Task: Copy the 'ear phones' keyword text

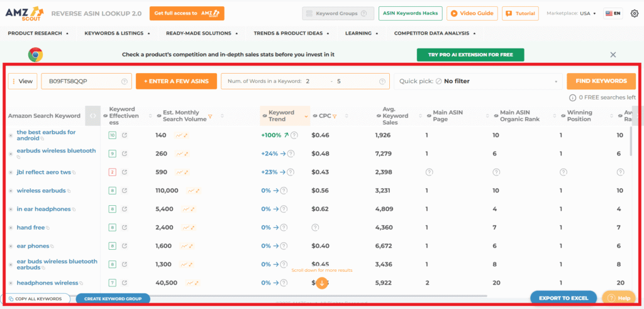Action: coord(52,247)
